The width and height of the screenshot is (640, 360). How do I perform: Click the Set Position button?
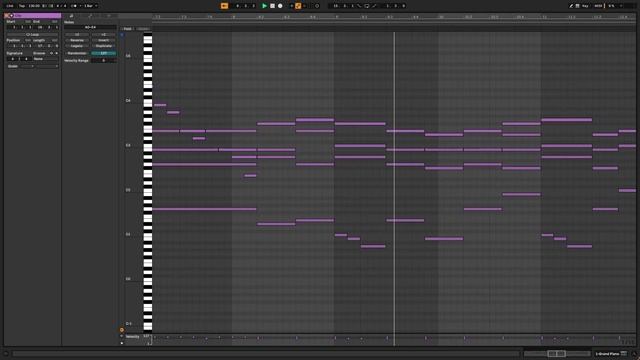click(28, 40)
